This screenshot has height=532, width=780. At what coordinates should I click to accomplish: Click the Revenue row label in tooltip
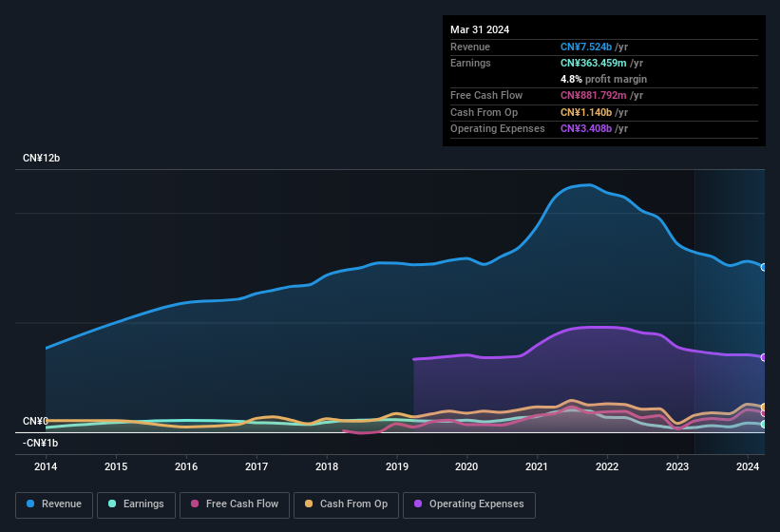(470, 47)
